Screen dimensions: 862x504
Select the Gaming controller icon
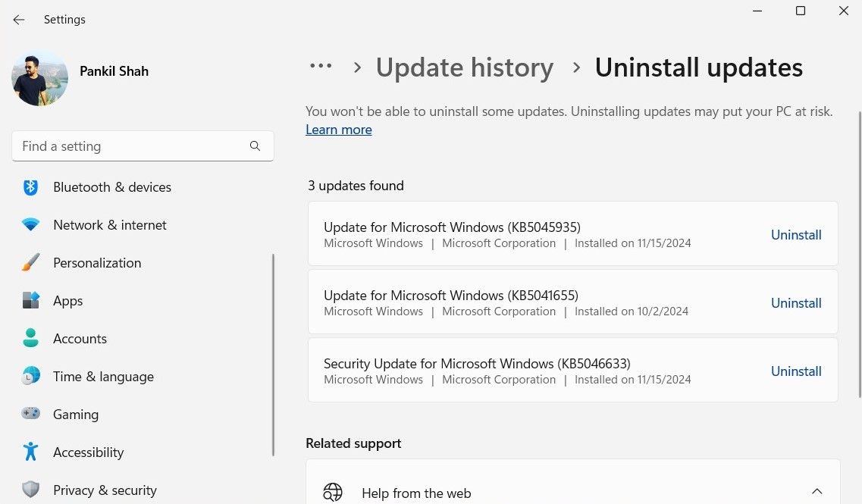click(x=30, y=415)
